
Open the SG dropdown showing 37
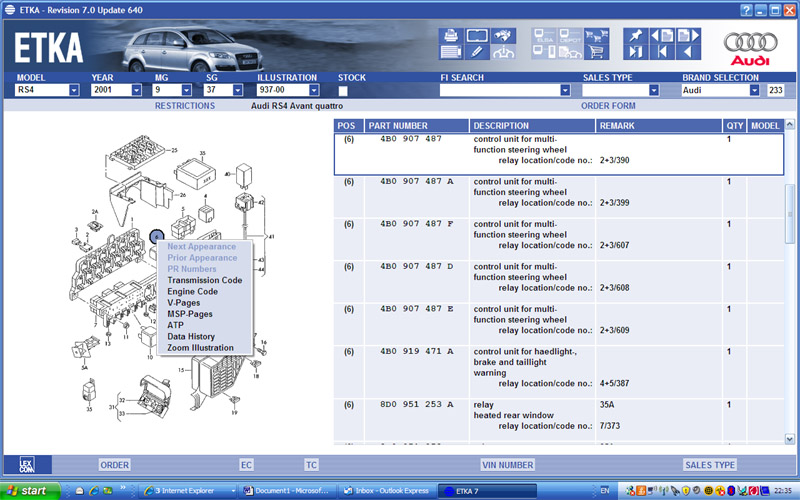[x=237, y=90]
